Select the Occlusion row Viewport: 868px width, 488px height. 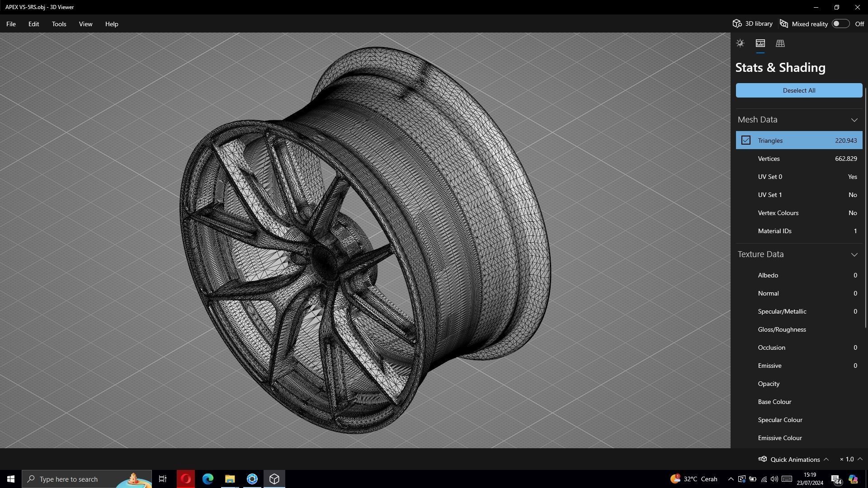click(799, 347)
